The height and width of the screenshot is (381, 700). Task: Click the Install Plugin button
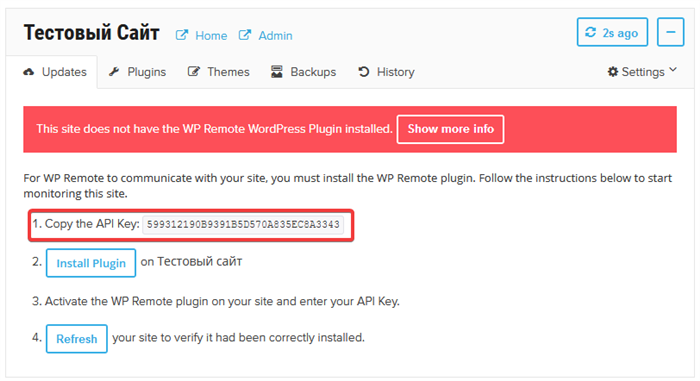click(91, 263)
